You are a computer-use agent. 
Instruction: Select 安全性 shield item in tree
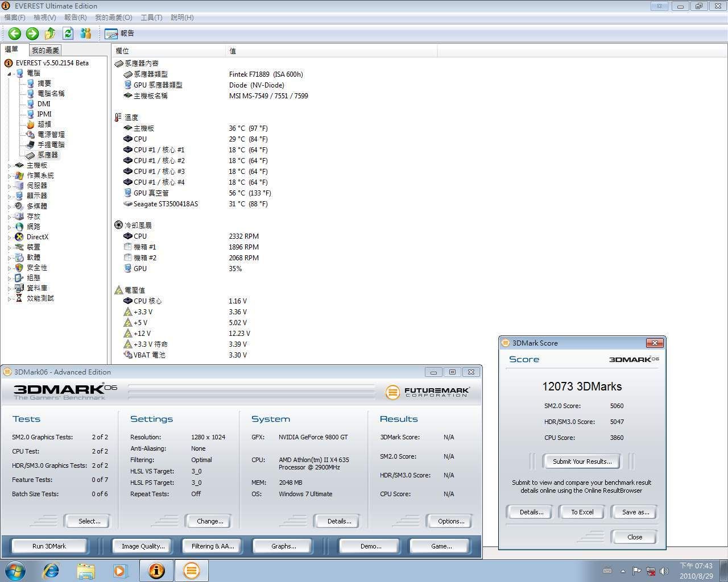(37, 268)
